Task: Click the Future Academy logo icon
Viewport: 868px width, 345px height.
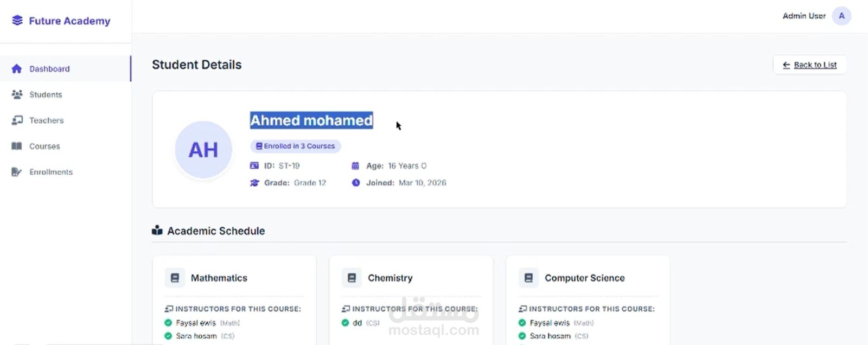Action: coord(17,21)
